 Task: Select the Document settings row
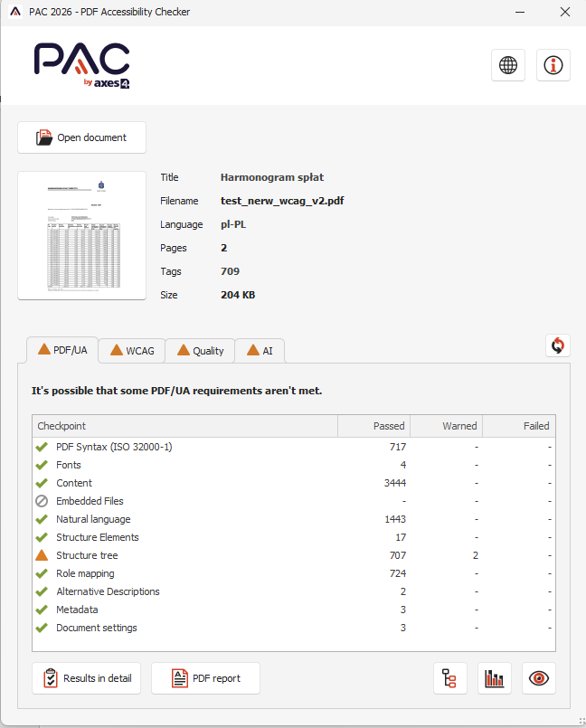tap(294, 628)
